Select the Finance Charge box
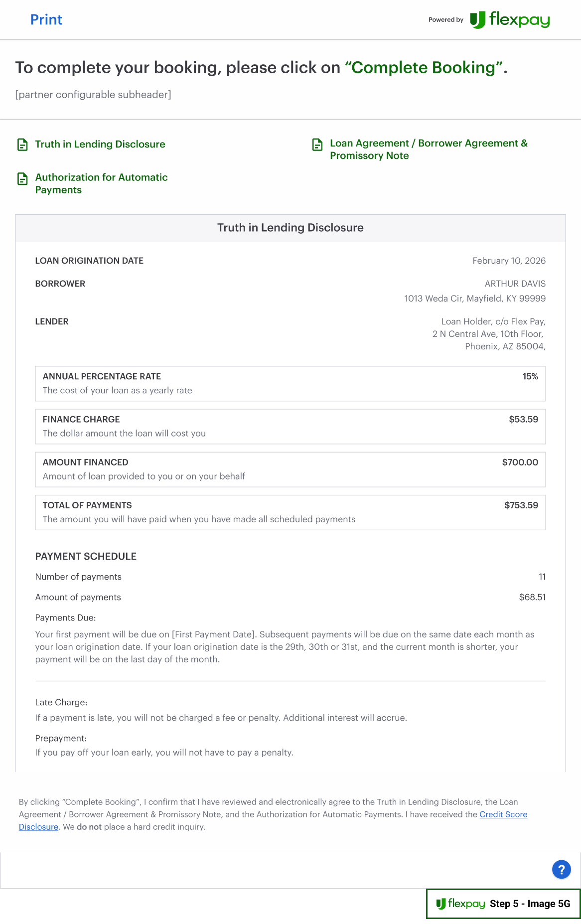 290,427
